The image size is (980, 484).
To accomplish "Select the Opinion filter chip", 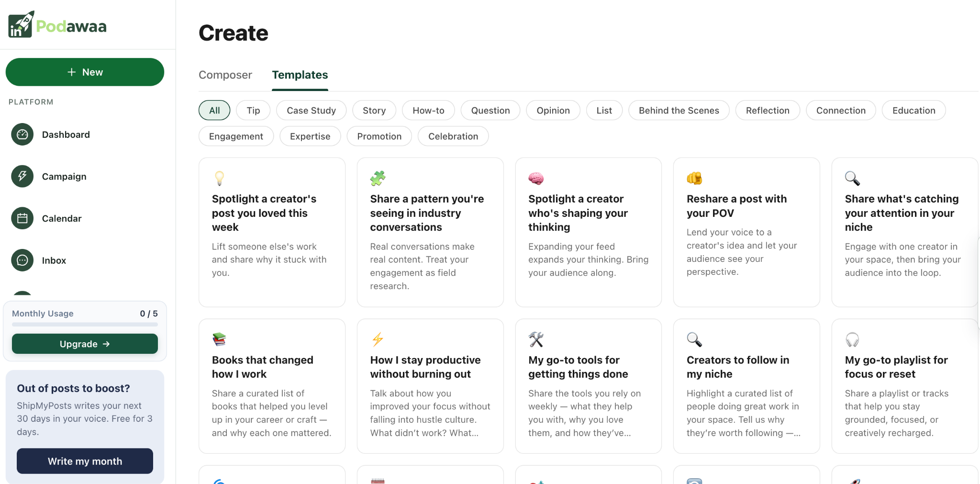I will click(553, 110).
